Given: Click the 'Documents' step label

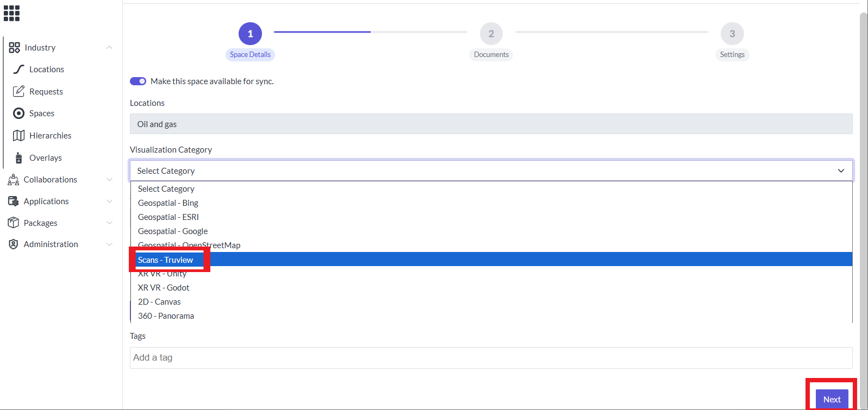Looking at the screenshot, I should click(491, 55).
